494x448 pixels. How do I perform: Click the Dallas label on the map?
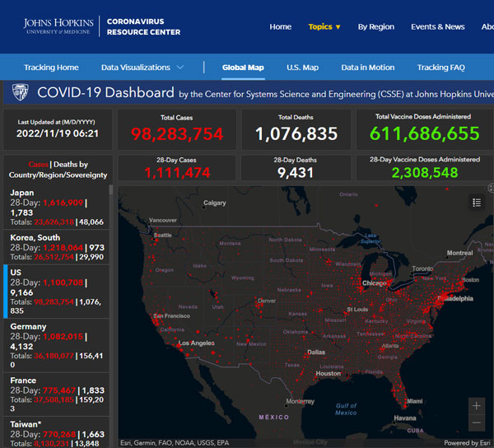pyautogui.click(x=316, y=352)
